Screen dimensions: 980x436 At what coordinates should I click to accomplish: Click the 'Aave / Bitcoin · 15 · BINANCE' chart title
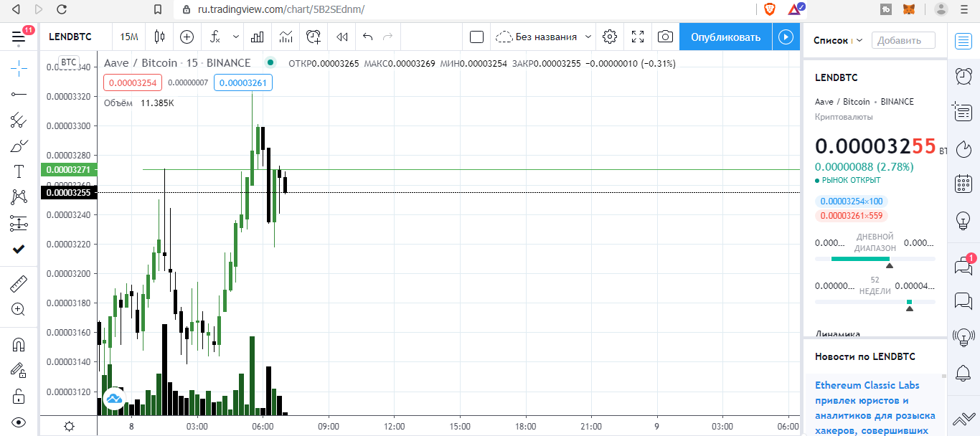pyautogui.click(x=177, y=63)
